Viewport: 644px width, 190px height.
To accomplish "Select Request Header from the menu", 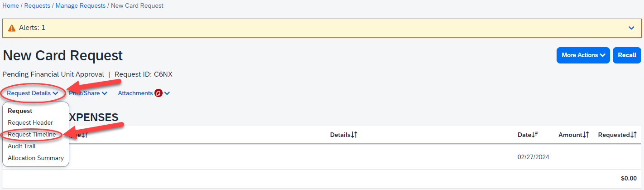I will coord(30,122).
